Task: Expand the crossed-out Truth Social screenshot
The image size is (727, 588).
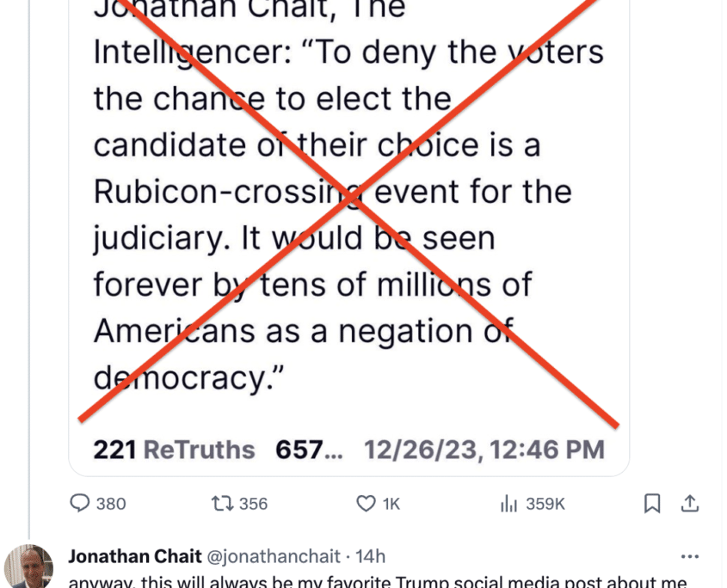Action: coord(348,215)
